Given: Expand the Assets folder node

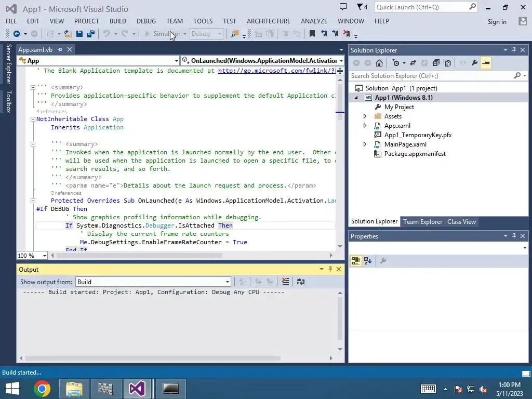Looking at the screenshot, I should [x=365, y=116].
